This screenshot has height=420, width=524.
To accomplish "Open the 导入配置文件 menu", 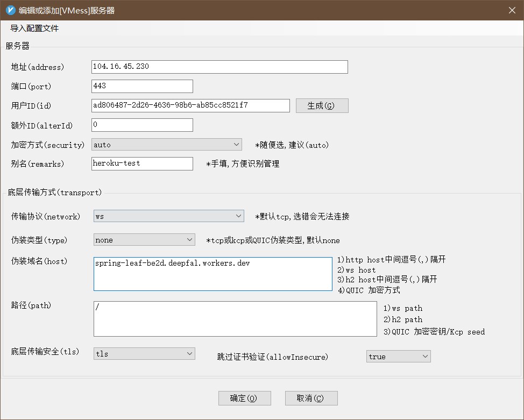I will tap(34, 29).
